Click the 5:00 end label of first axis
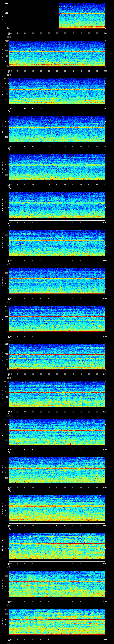Image resolution: width=114 pixels, height=644 pixels. pyautogui.click(x=105, y=33)
